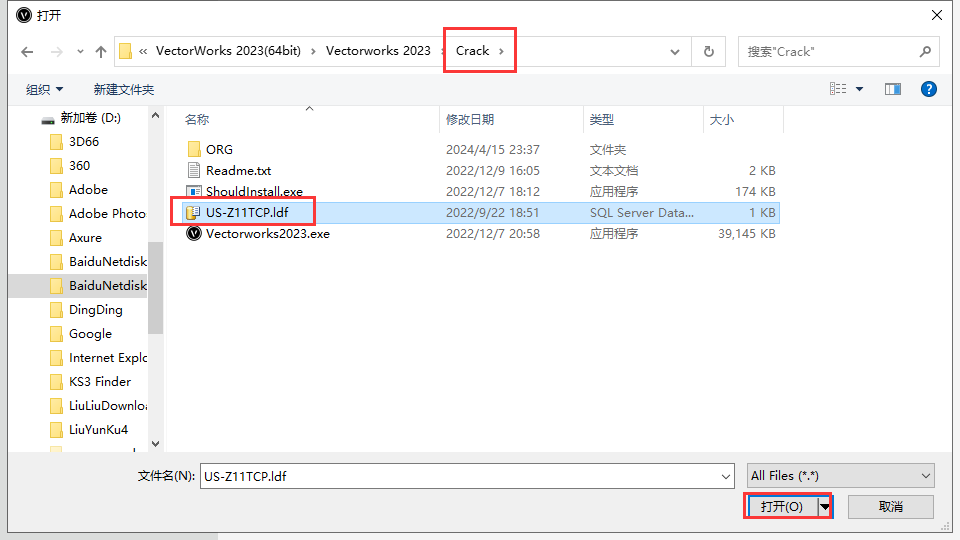Select Vectorworks2023.exe file
This screenshot has height=540, width=960.
tap(268, 234)
